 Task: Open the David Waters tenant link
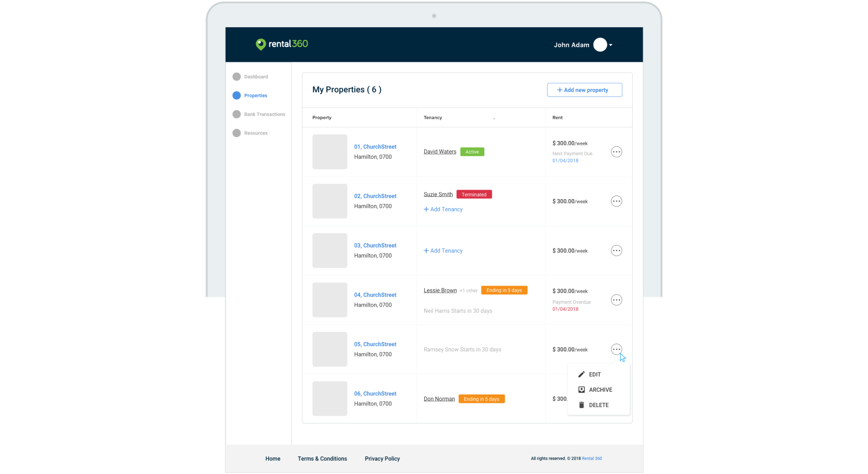click(x=440, y=151)
